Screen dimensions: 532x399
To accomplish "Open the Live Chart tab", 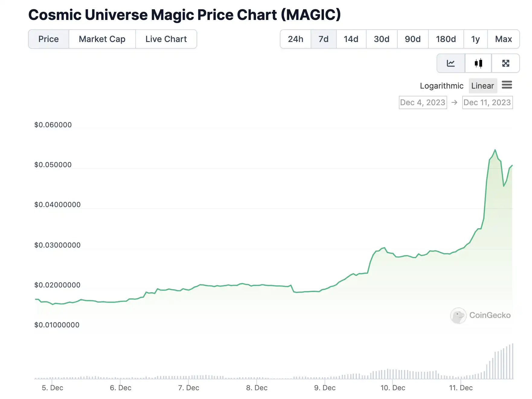I will (x=166, y=39).
